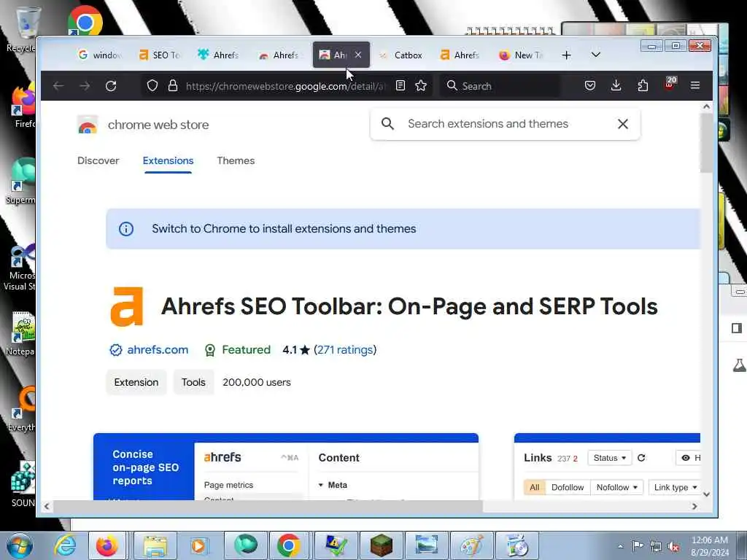Screen dimensions: 747x560
Task: Click the red extension icon with badge 20
Action: pyautogui.click(x=670, y=85)
